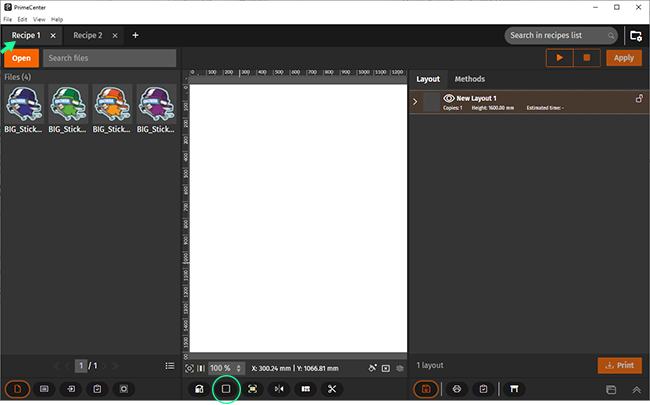This screenshot has width=650, height=405.
Task: Open the recipe folder settings icon
Action: (635, 36)
